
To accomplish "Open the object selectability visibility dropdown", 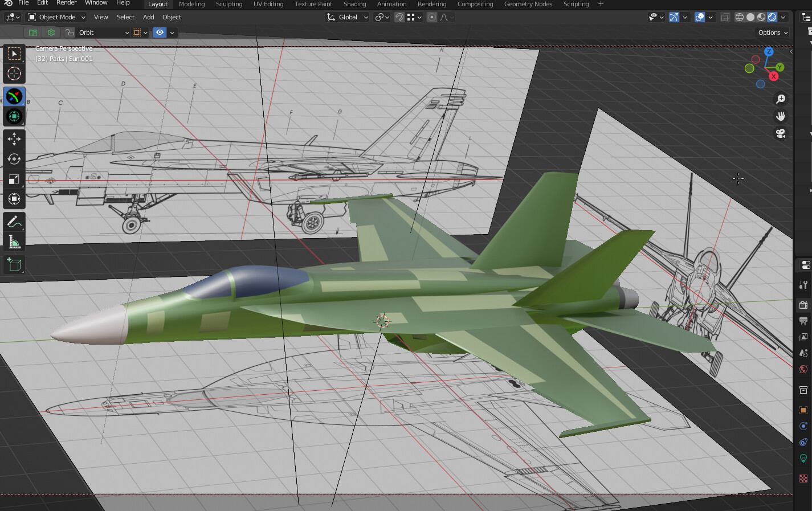I will coord(656,17).
